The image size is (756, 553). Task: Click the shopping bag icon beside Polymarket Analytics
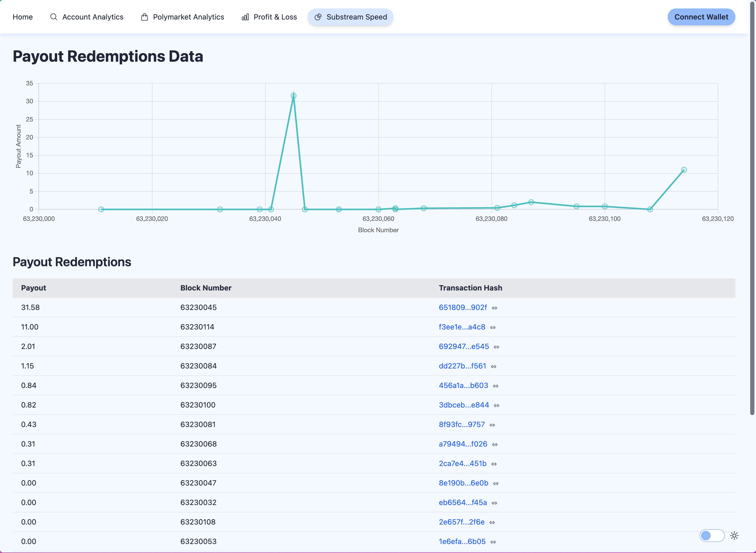coord(144,17)
